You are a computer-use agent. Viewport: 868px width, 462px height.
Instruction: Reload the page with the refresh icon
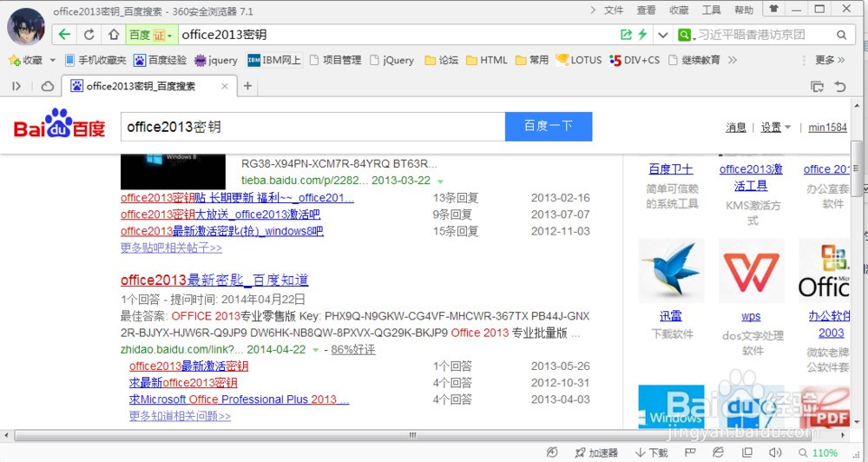(89, 35)
